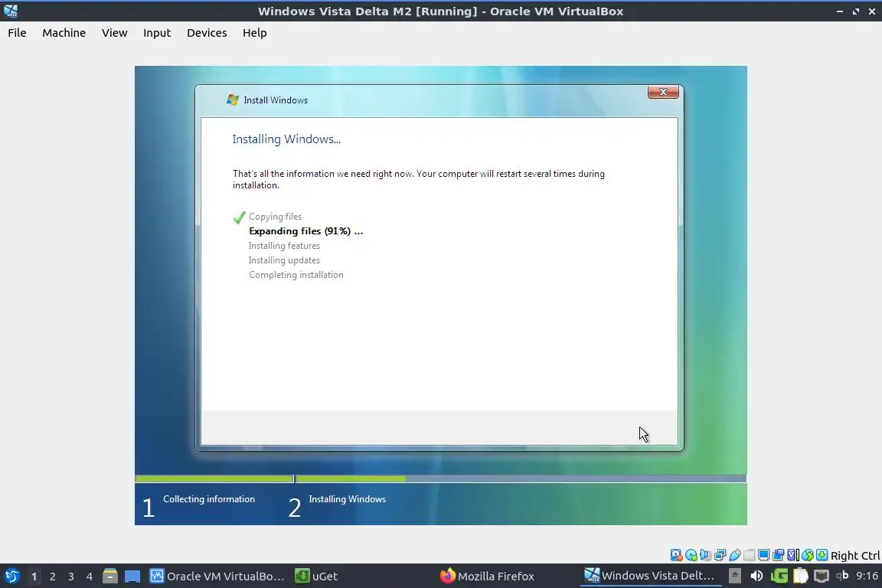Click the qBittorrent tray icon
This screenshot has height=588, width=882.
[x=842, y=575]
